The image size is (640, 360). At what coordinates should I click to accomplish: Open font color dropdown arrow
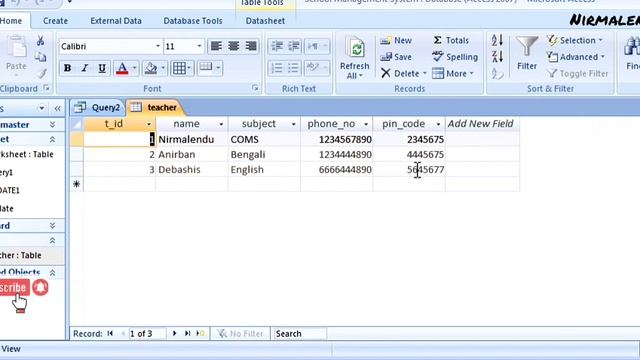[x=134, y=68]
